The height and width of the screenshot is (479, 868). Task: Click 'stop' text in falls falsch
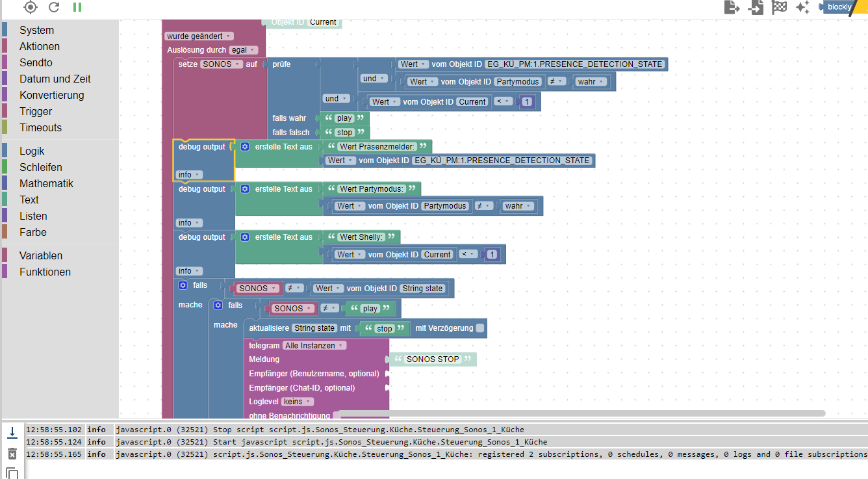pyautogui.click(x=344, y=133)
